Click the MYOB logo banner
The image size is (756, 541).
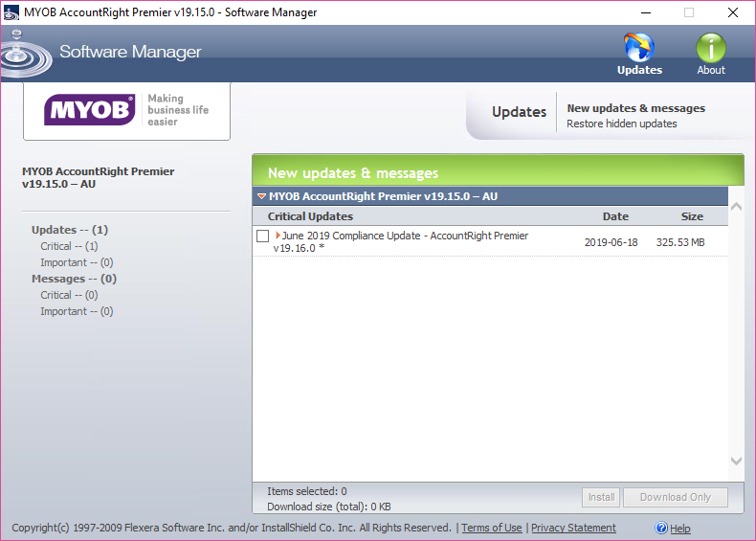pos(127,111)
